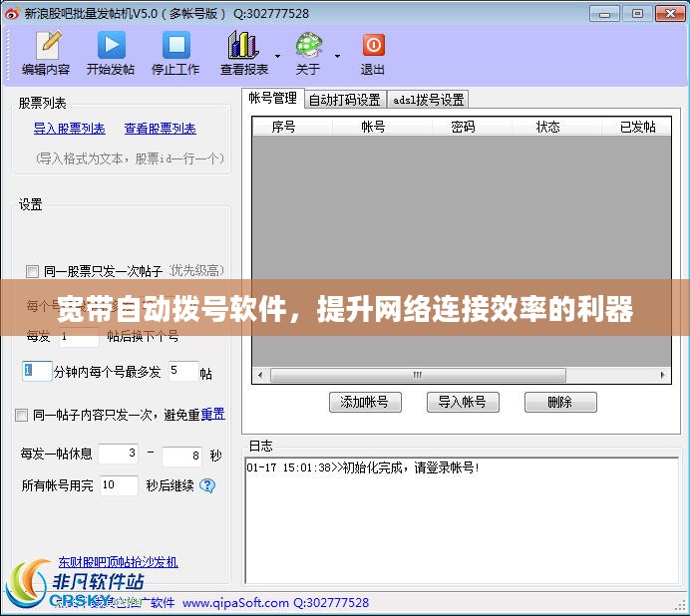Click the Sina Weibo logo in the title bar

point(12,14)
